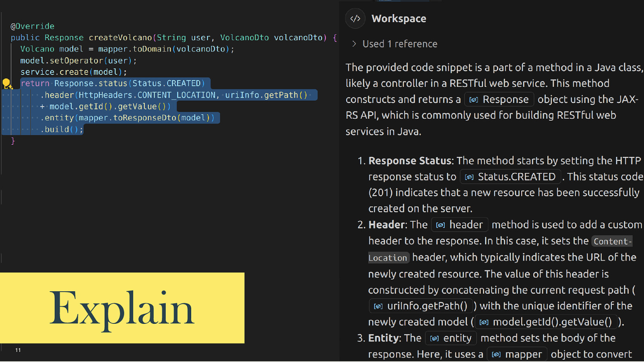The height and width of the screenshot is (362, 644).
Task: Click the @Override annotation in editor
Action: (x=33, y=26)
